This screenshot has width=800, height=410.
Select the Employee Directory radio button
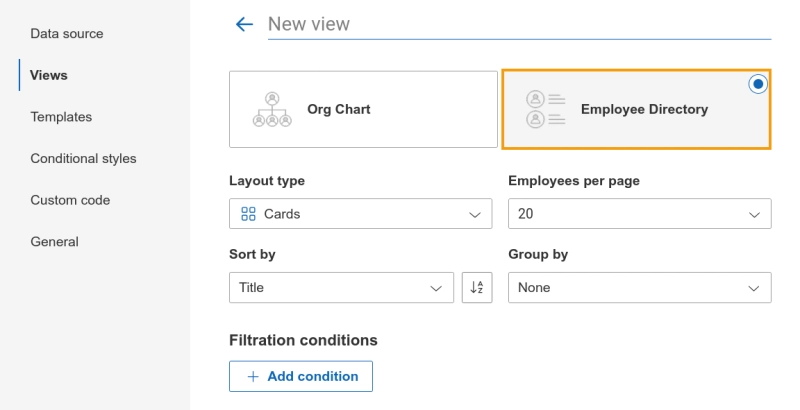tap(758, 84)
